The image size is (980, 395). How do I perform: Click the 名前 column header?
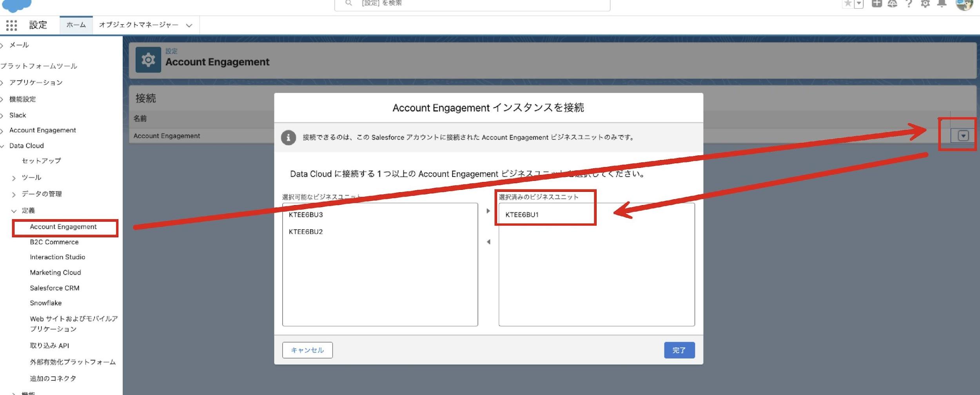click(140, 118)
